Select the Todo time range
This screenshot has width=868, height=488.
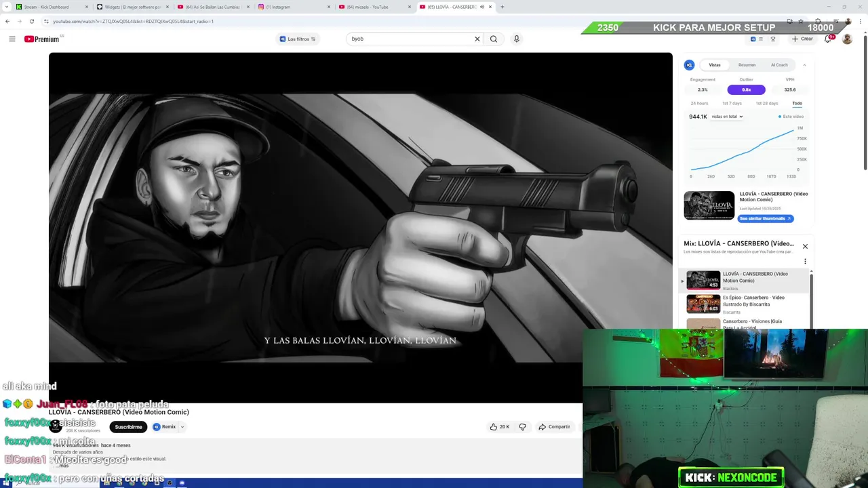pyautogui.click(x=797, y=103)
